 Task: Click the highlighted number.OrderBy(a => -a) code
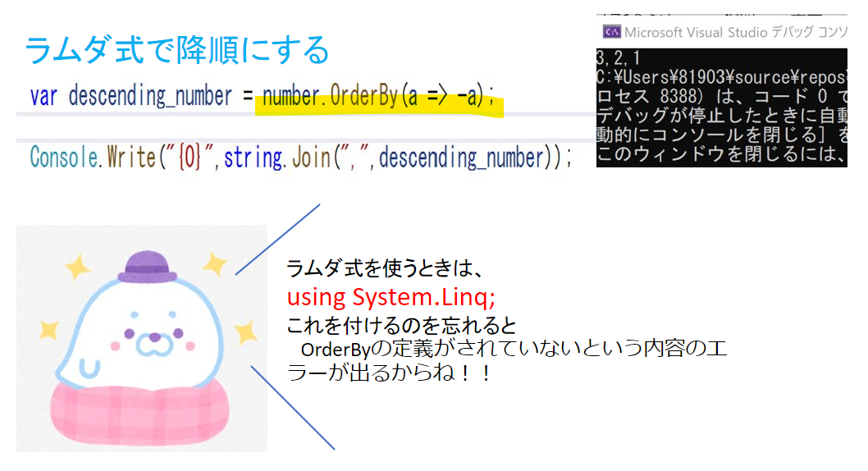[379, 96]
